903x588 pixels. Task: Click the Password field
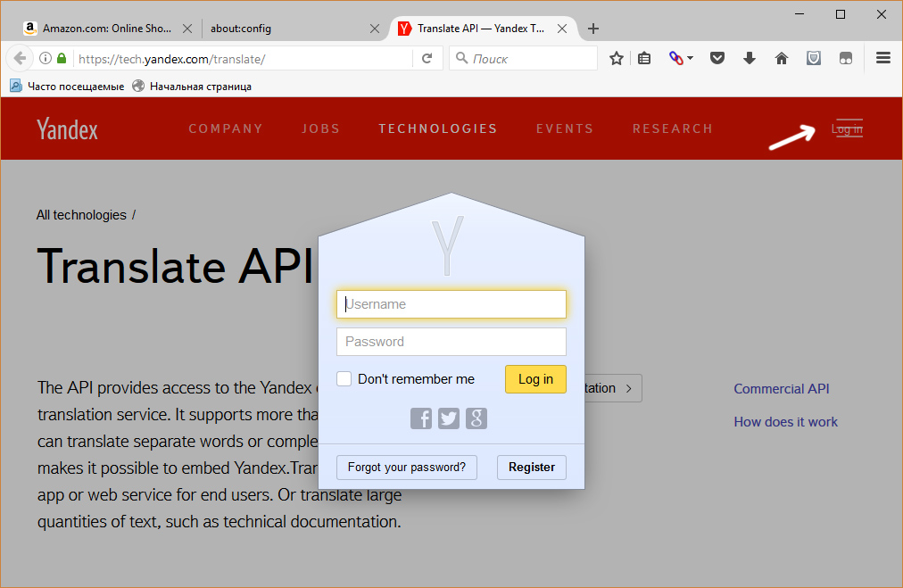click(x=451, y=342)
